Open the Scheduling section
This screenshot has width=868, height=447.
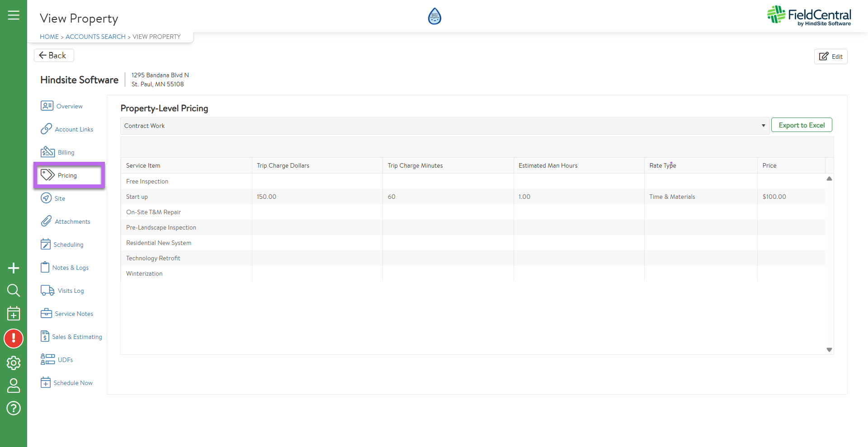coord(62,245)
